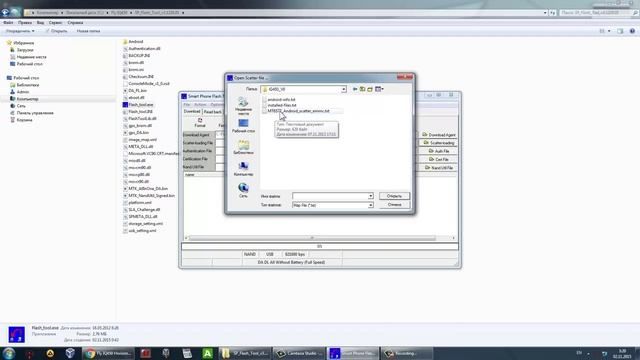
Task: Open File menu in Flash Tool window
Action: (x=187, y=104)
